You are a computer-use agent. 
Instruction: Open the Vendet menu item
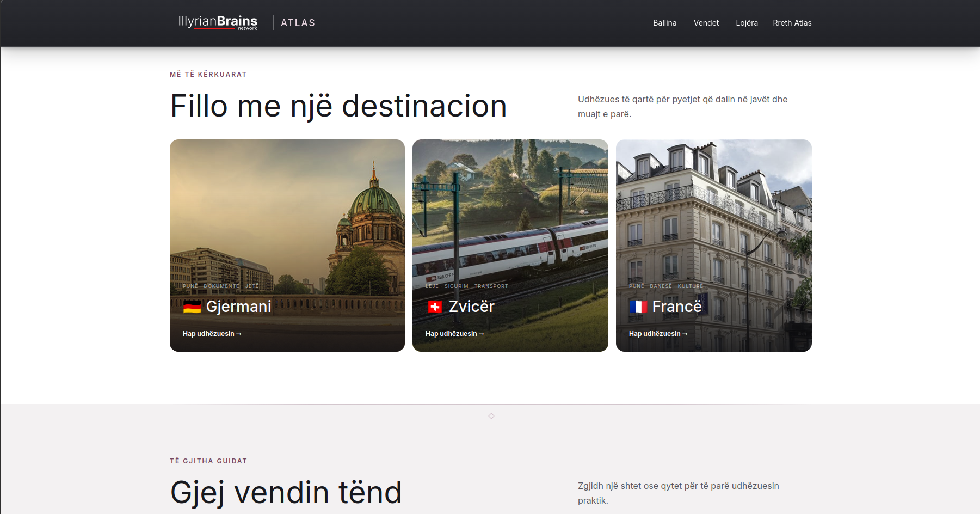(x=706, y=23)
